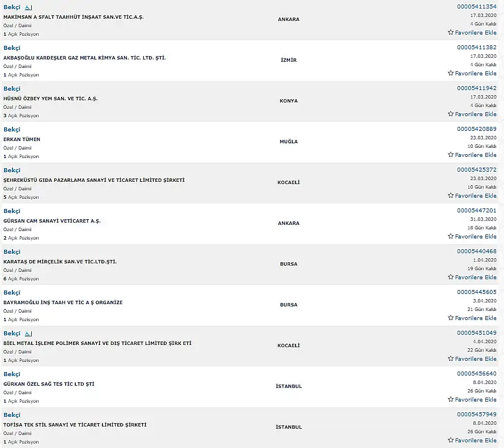Click star icon for listing 00005420889
The height and width of the screenshot is (448, 504).
[451, 155]
